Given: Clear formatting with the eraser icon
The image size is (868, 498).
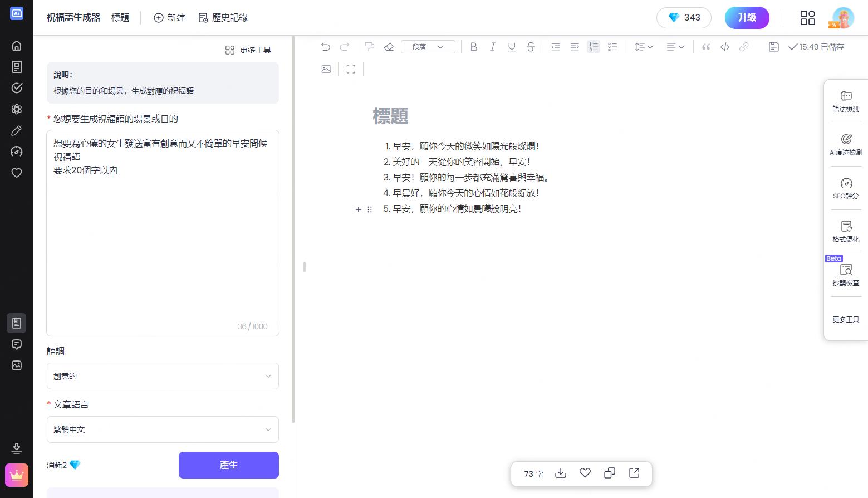Looking at the screenshot, I should coord(389,47).
